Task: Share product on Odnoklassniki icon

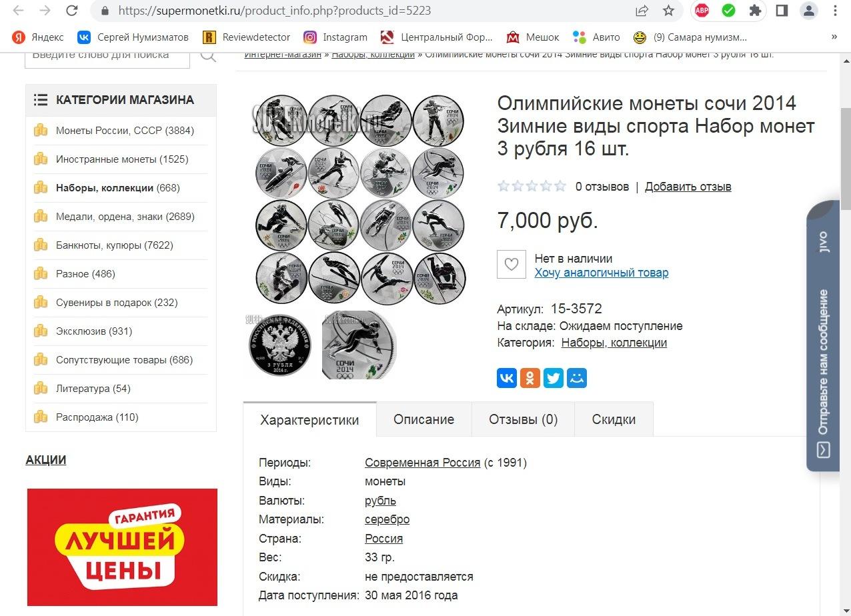Action: point(530,378)
